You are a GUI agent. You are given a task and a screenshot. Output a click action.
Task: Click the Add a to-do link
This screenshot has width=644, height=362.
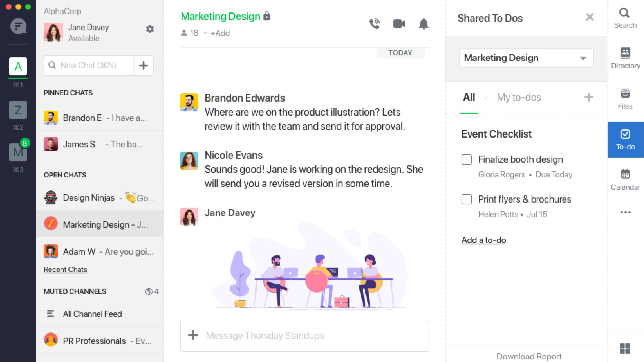483,240
